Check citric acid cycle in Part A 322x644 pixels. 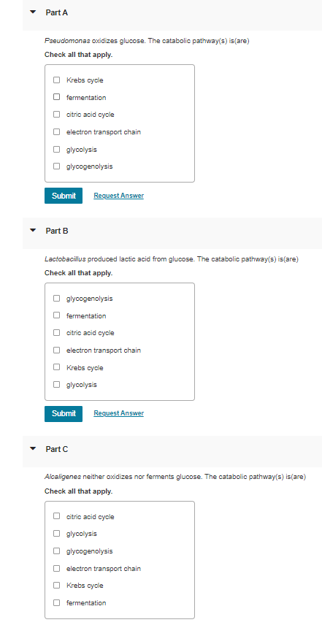point(57,115)
